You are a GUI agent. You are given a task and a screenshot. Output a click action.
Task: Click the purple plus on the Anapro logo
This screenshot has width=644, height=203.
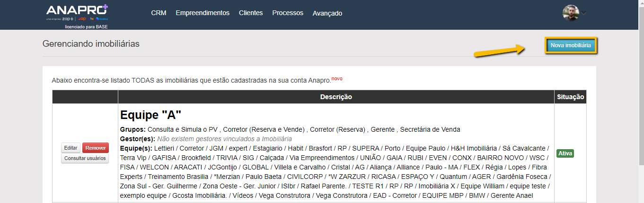pyautogui.click(x=105, y=8)
